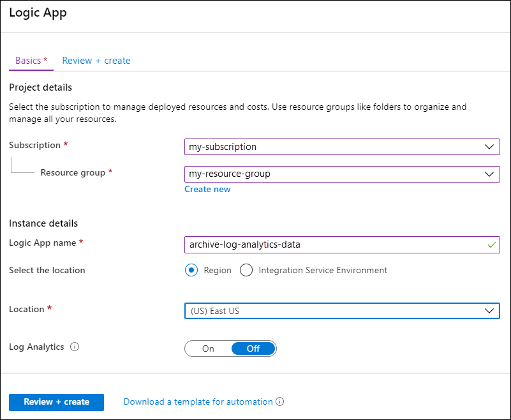Screen dimensions: 511x420
Task: Expand the Resource group dropdown
Action: 341,174
